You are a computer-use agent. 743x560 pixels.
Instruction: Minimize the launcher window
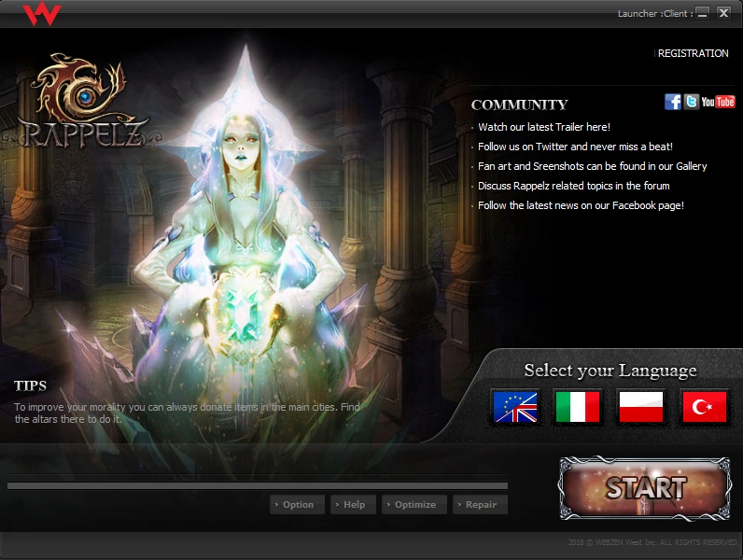point(703,13)
